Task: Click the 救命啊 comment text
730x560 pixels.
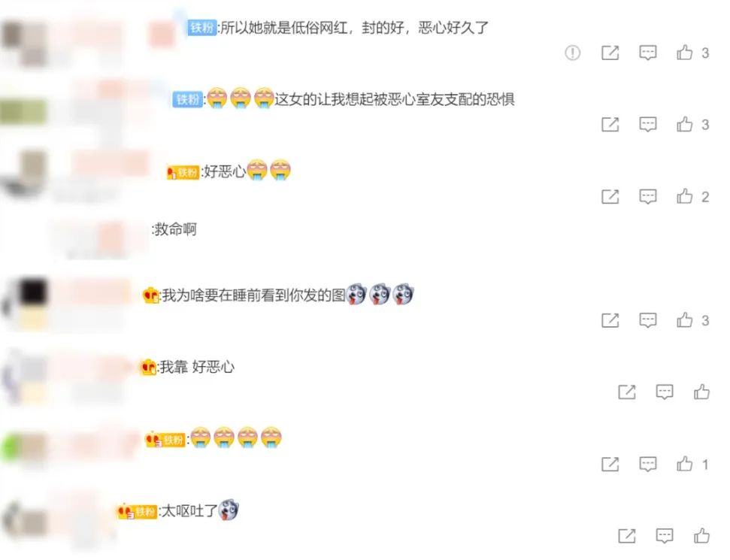Action: (175, 229)
